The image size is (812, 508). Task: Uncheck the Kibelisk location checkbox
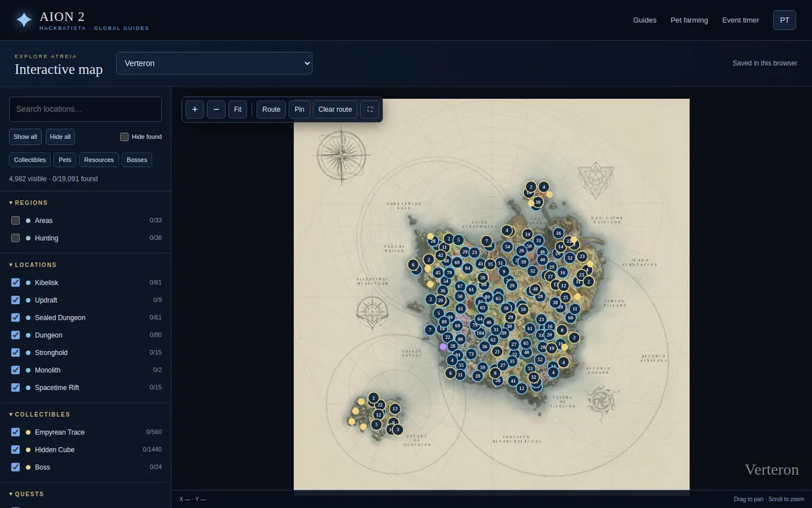pyautogui.click(x=16, y=282)
